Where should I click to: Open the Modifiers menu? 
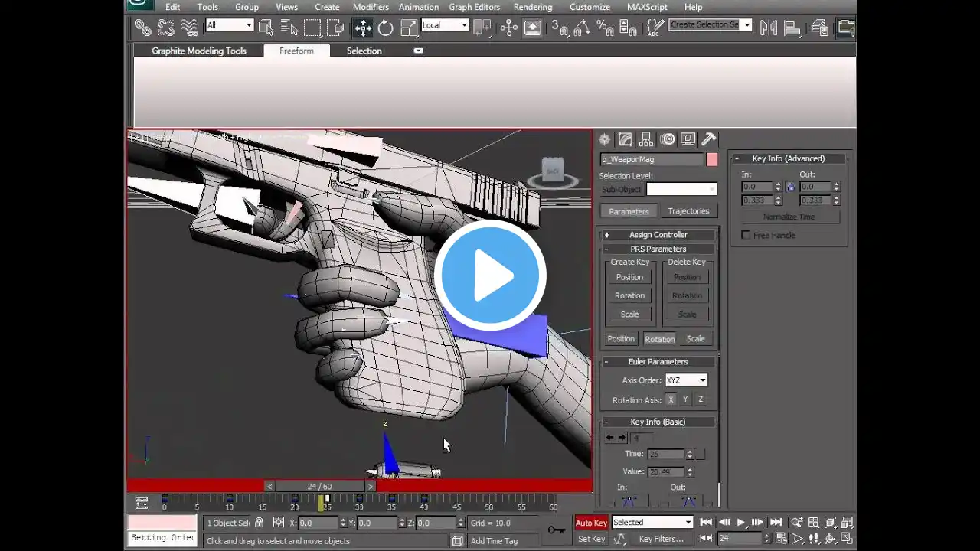tap(371, 7)
